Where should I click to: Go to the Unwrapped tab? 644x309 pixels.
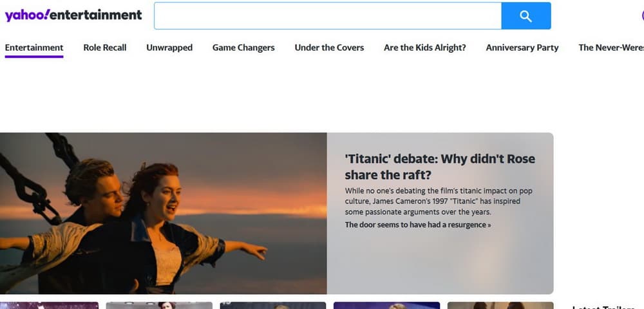(169, 48)
